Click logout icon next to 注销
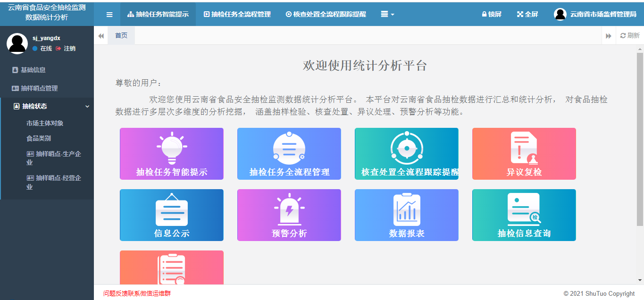644x300 pixels. tap(59, 49)
